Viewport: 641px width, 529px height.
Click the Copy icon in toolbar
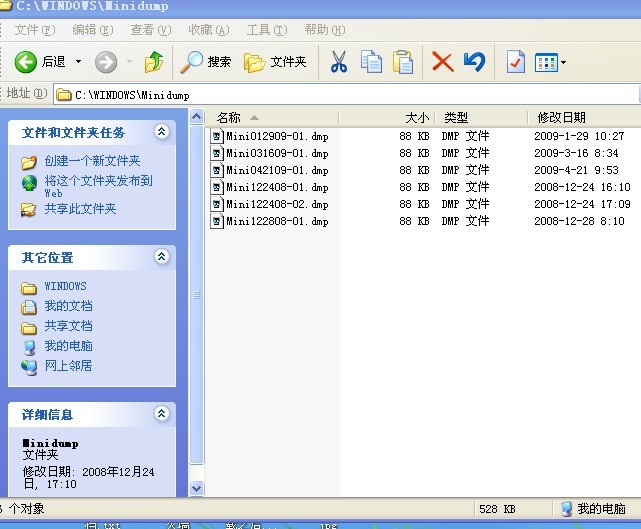[x=371, y=62]
